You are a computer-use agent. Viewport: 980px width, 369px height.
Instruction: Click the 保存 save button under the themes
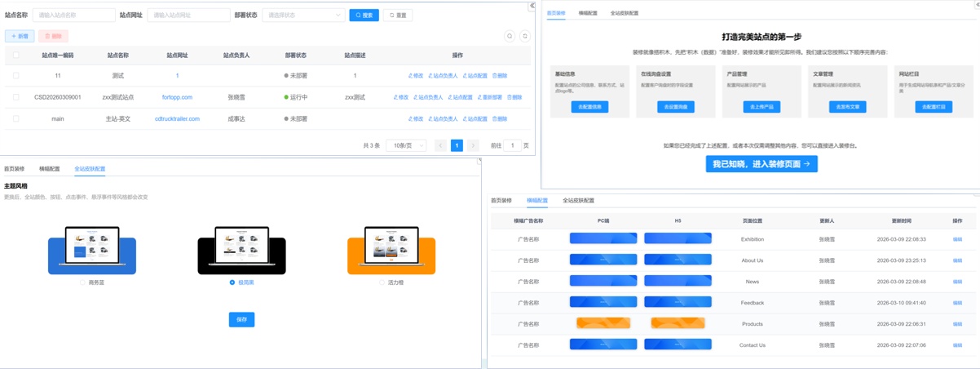241,319
